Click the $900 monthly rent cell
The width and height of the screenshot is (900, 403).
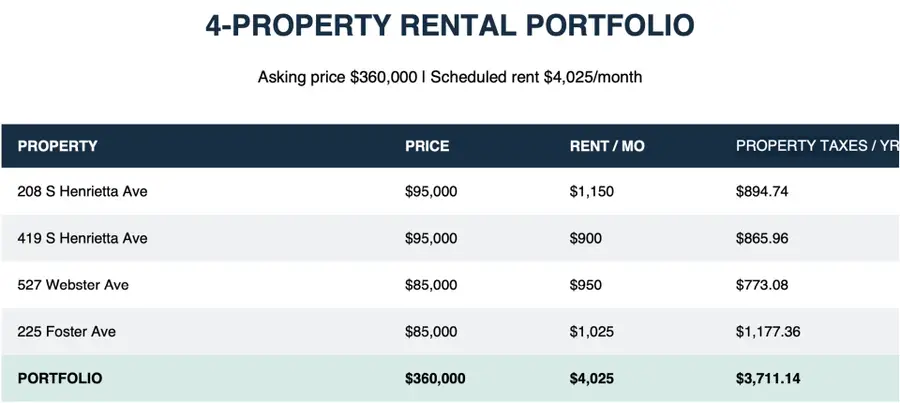click(x=586, y=238)
